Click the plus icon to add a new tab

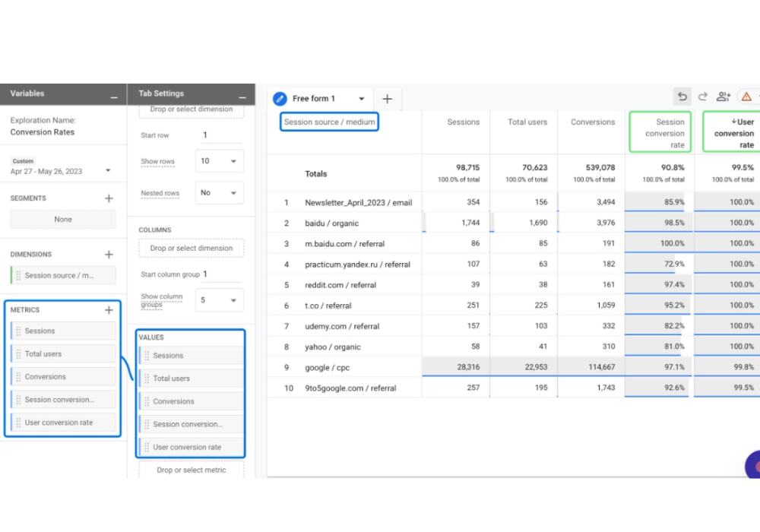[387, 98]
